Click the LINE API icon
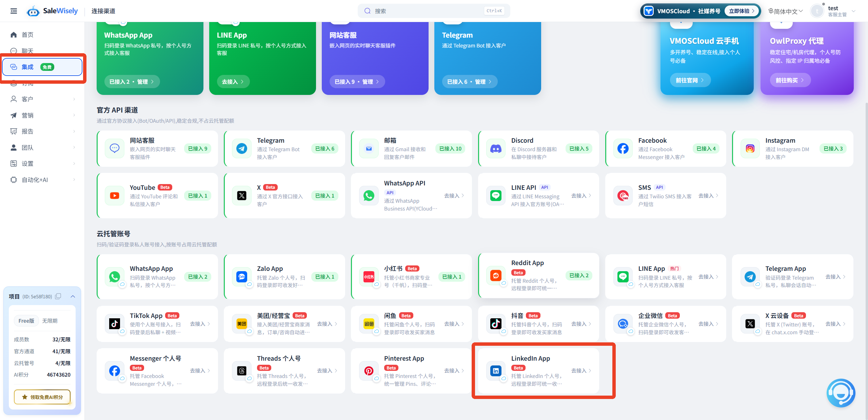This screenshot has width=868, height=420. (496, 196)
